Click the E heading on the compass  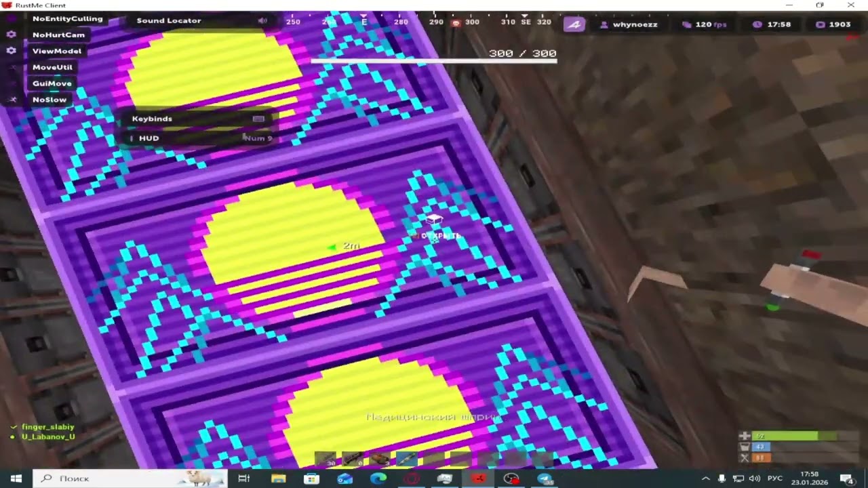(x=364, y=22)
